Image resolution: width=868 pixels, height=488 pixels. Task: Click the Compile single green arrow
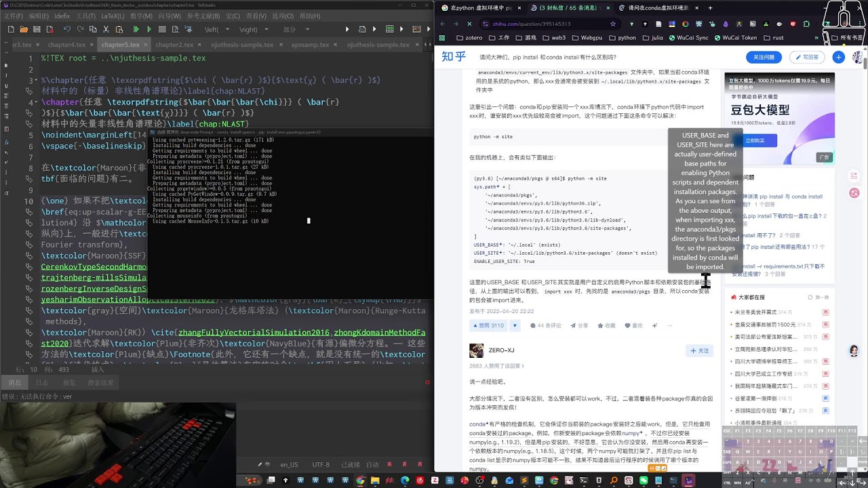tap(149, 29)
